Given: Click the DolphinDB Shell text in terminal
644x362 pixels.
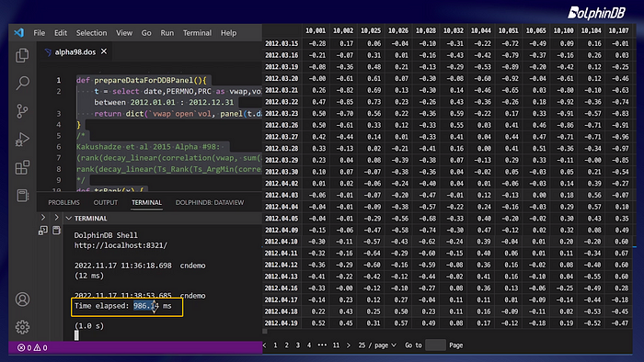Looking at the screenshot, I should (106, 235).
